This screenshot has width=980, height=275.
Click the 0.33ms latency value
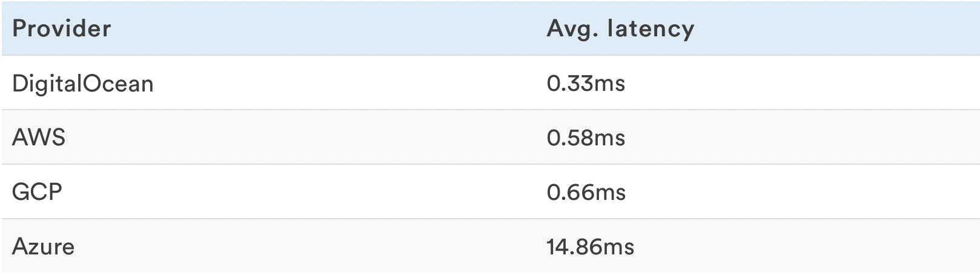(586, 84)
